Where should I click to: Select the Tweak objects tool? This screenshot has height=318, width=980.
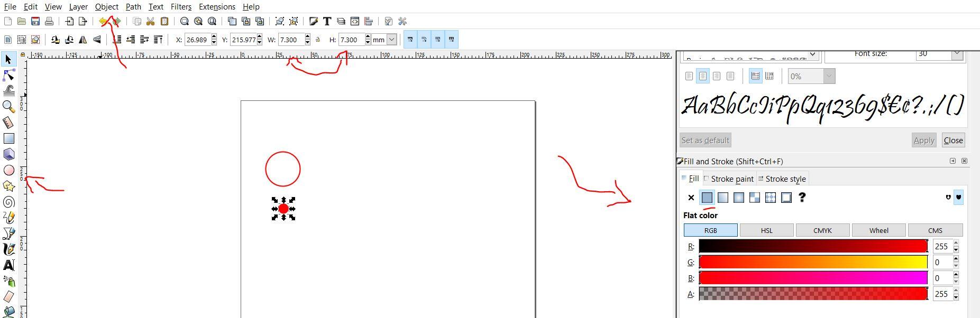click(x=8, y=91)
